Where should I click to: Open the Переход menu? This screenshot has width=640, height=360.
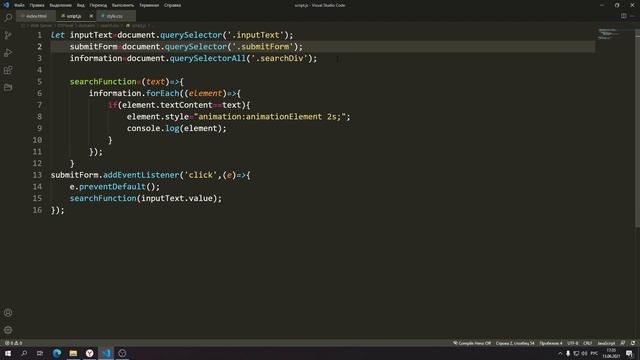[x=98, y=5]
